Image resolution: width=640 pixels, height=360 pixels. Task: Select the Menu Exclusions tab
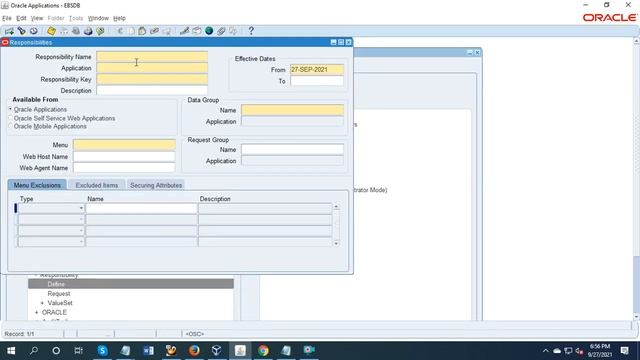pos(37,185)
